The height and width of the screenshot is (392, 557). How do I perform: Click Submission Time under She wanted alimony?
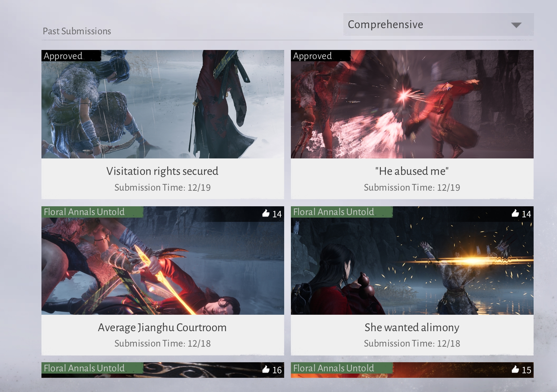click(412, 343)
